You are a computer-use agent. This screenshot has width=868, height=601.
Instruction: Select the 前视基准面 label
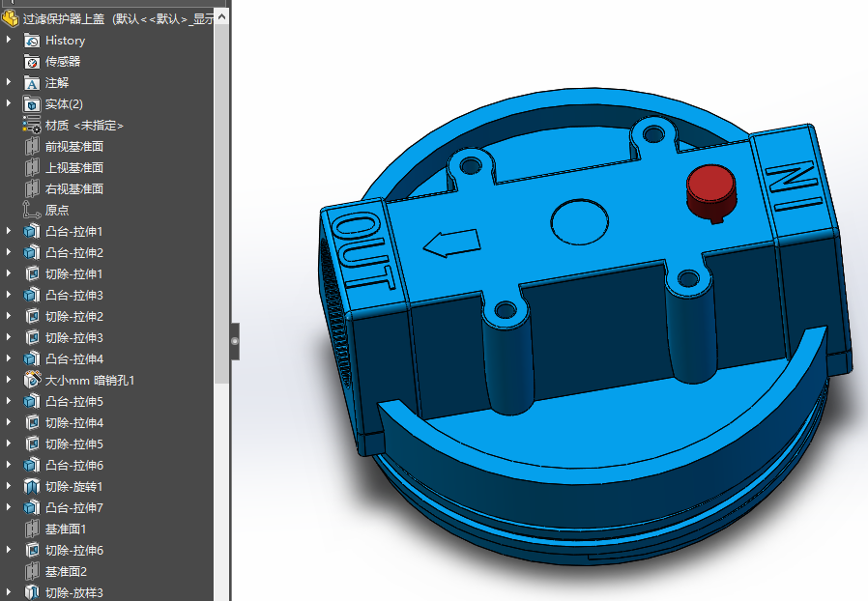(x=74, y=147)
